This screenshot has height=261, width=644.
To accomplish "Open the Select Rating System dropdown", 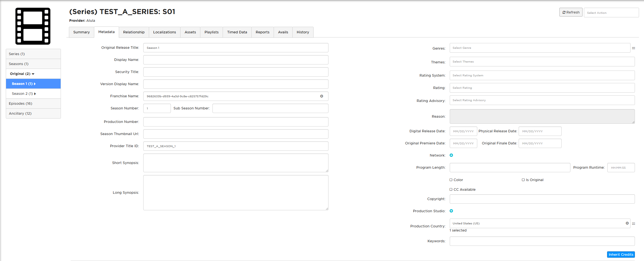I will click(x=542, y=75).
